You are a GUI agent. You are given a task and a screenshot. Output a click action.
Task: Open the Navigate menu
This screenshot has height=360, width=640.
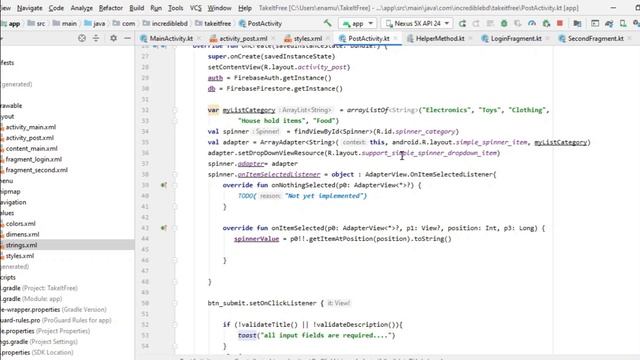[29, 8]
